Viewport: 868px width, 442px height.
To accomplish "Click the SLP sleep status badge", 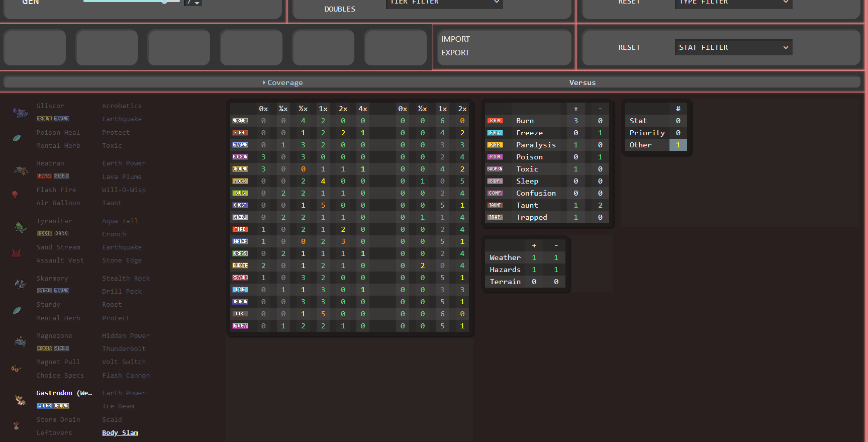I will point(495,181).
